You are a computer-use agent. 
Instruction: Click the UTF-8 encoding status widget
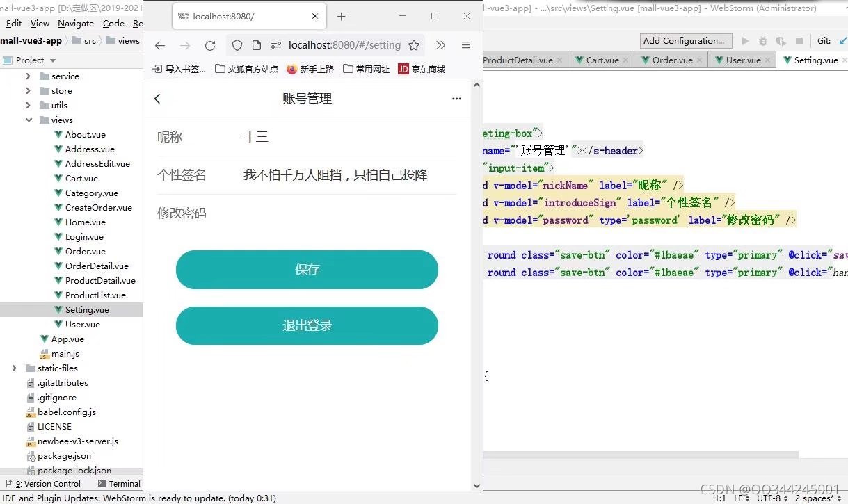tap(772, 498)
